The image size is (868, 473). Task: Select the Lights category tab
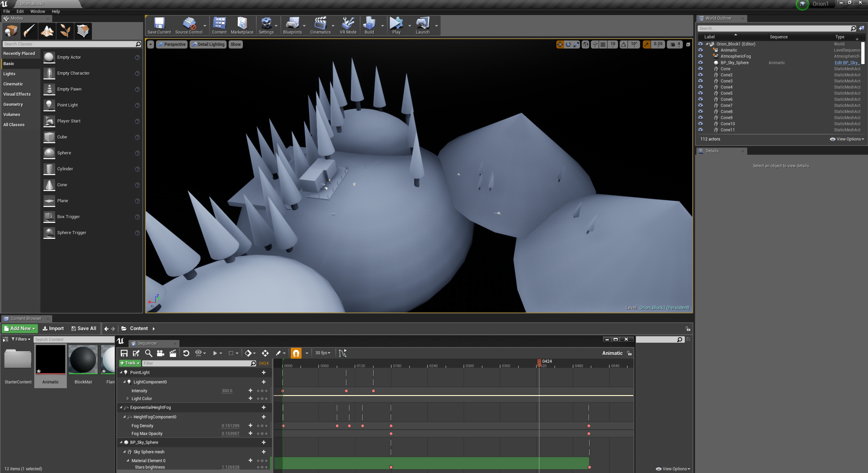coord(9,74)
